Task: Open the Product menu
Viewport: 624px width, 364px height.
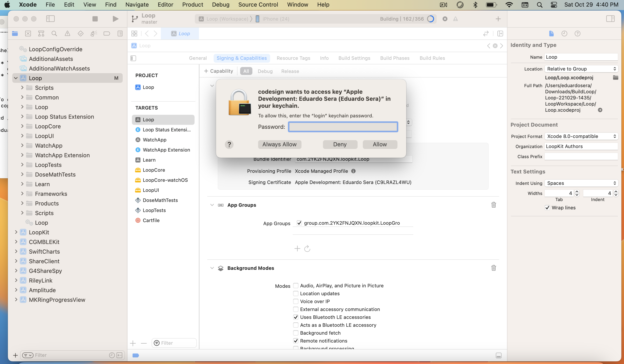Action: click(x=192, y=4)
